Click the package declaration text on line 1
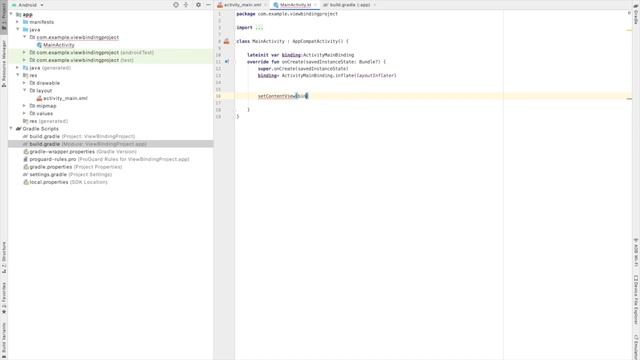Screen dimensions: 640x360 287,14
